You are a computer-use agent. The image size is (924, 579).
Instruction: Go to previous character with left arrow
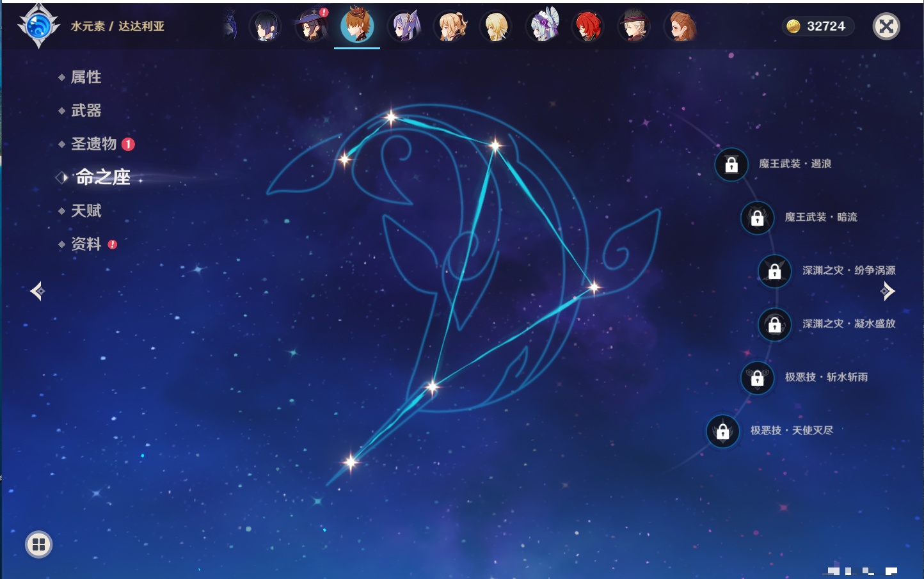coord(38,291)
